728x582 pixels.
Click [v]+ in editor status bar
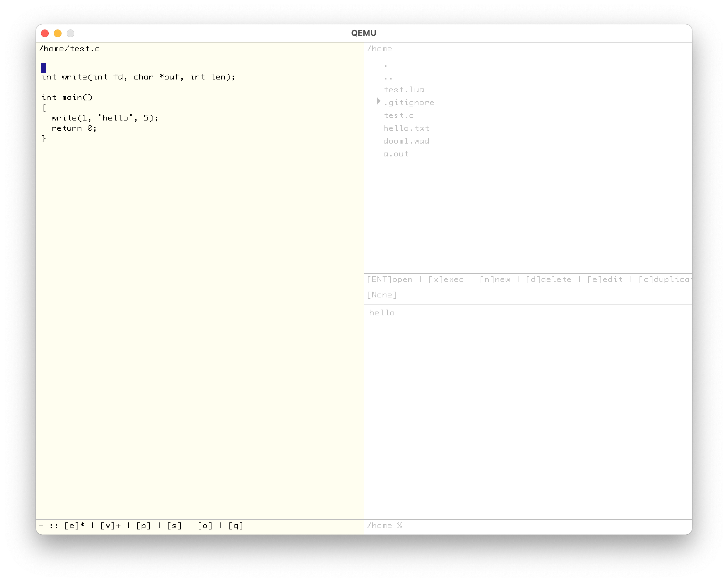coord(111,526)
